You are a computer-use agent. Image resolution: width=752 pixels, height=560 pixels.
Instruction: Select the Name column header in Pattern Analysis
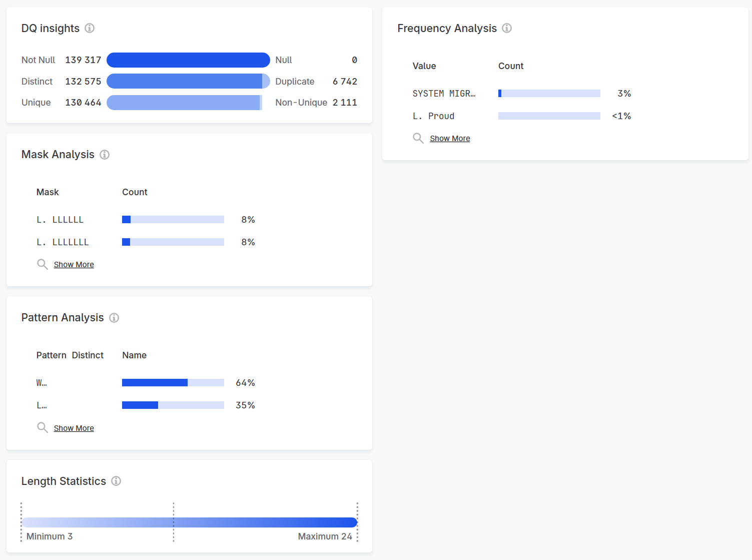(134, 355)
